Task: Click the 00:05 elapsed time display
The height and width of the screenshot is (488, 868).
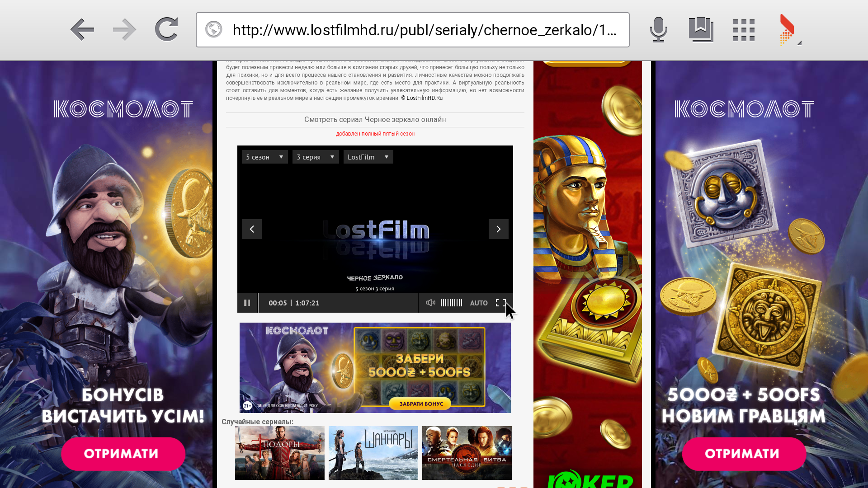Action: 278,303
